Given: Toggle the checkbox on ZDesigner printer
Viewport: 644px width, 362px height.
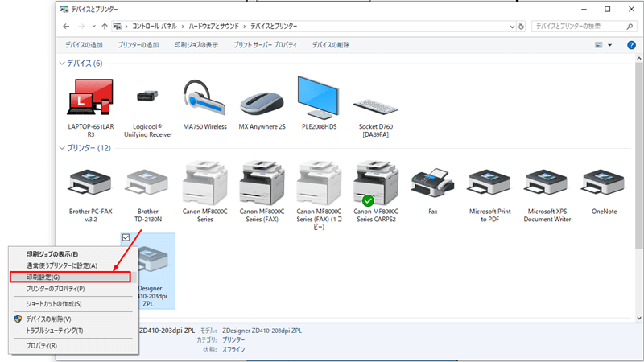Looking at the screenshot, I should click(x=126, y=238).
